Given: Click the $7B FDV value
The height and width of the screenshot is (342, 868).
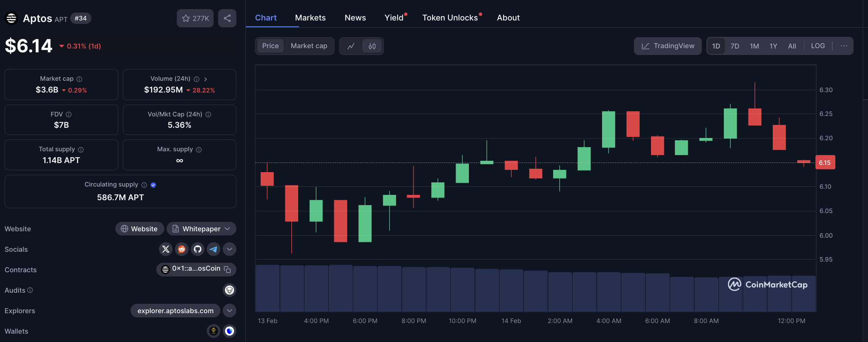Looking at the screenshot, I should (61, 125).
